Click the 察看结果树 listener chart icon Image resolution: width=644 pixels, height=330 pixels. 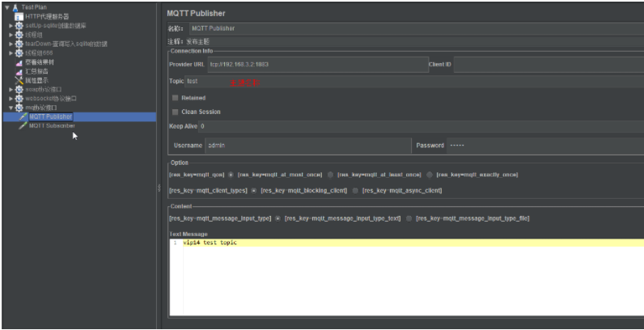tap(19, 62)
